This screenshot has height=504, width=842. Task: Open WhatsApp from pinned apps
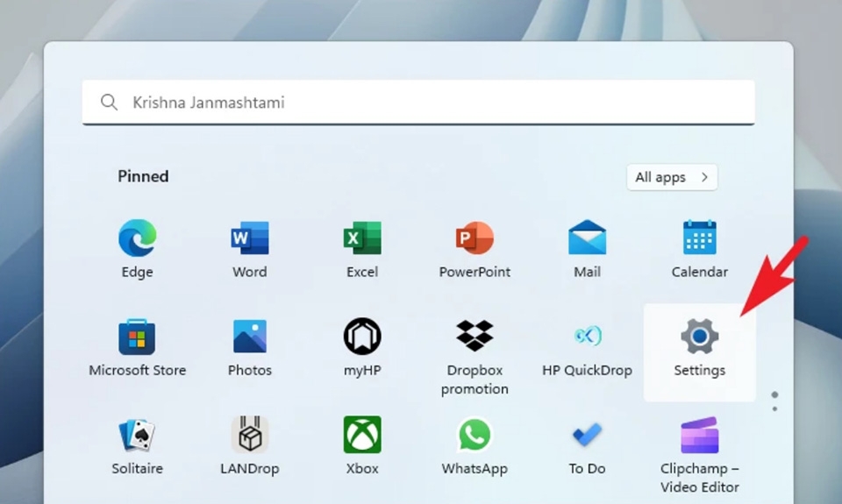click(475, 445)
